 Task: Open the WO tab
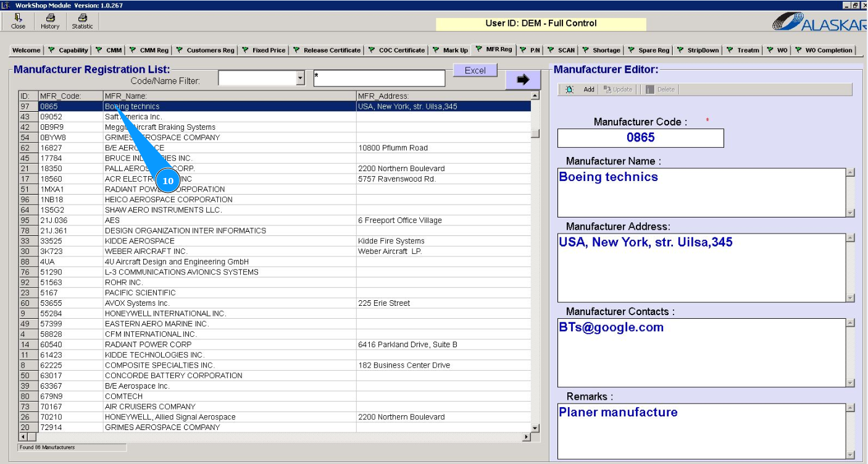click(x=777, y=50)
